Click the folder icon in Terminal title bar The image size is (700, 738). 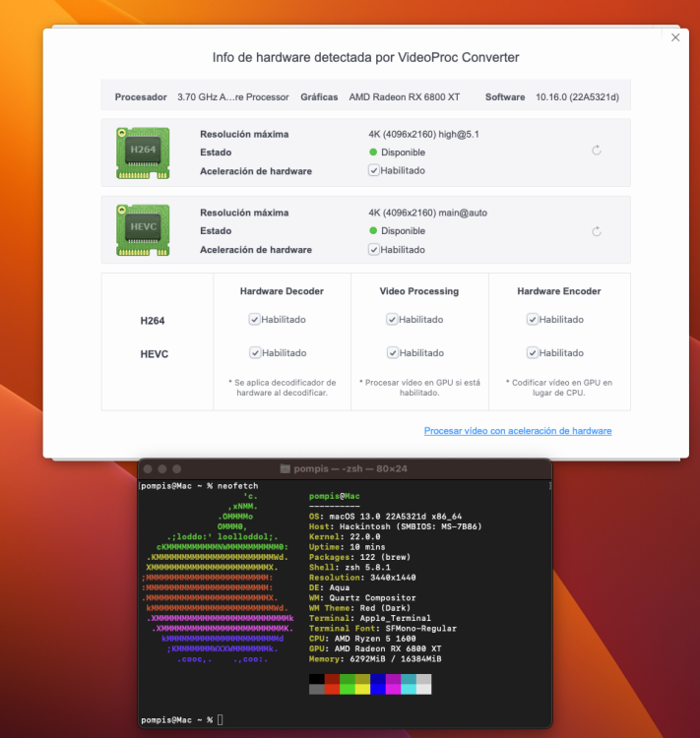click(285, 468)
